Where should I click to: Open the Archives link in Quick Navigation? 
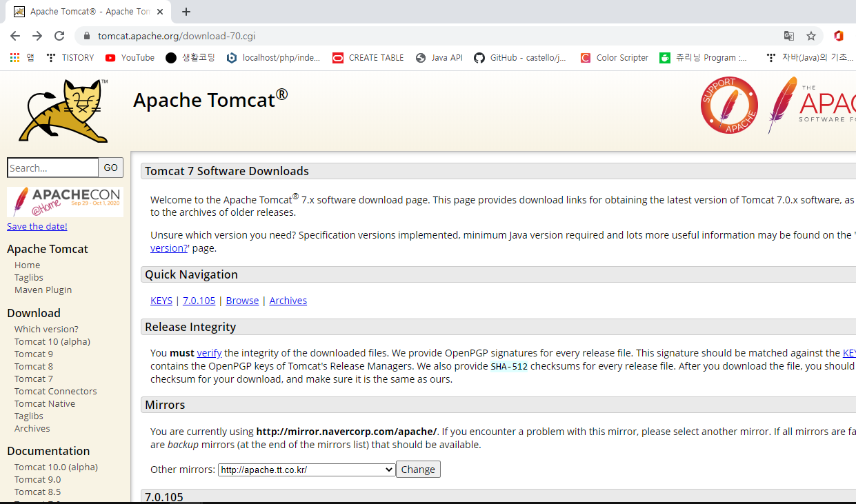(288, 301)
